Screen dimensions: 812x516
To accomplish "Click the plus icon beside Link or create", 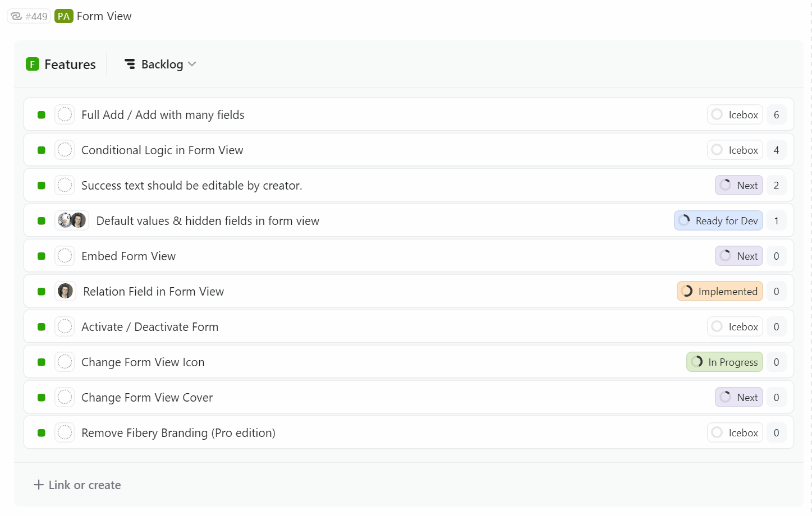I will pyautogui.click(x=39, y=485).
